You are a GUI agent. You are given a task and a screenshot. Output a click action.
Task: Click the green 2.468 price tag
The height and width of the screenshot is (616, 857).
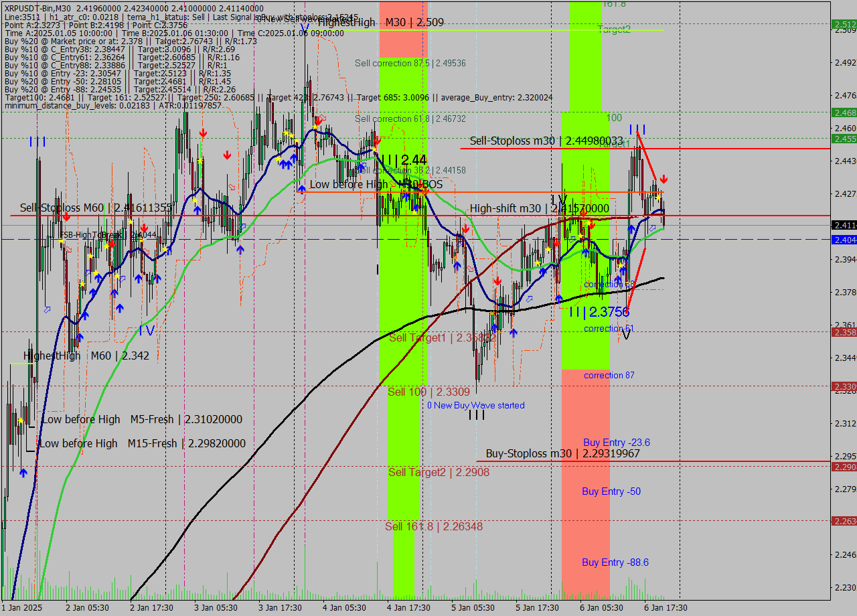(x=844, y=112)
